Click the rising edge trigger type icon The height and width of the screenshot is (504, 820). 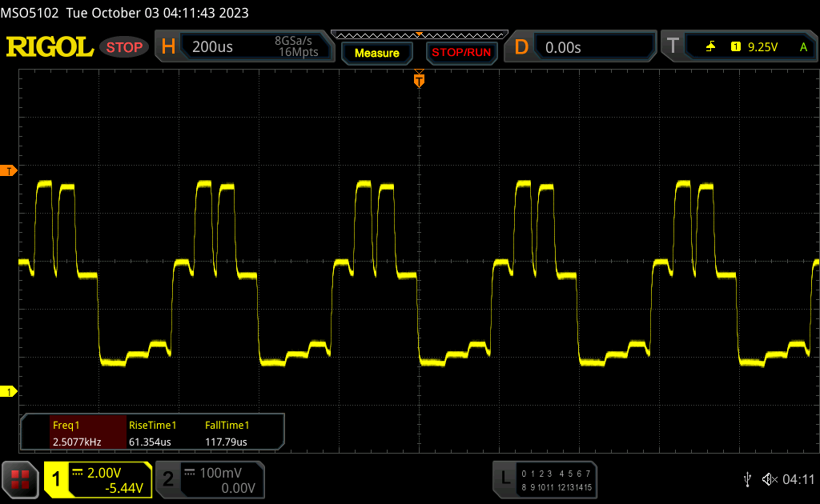pyautogui.click(x=710, y=47)
